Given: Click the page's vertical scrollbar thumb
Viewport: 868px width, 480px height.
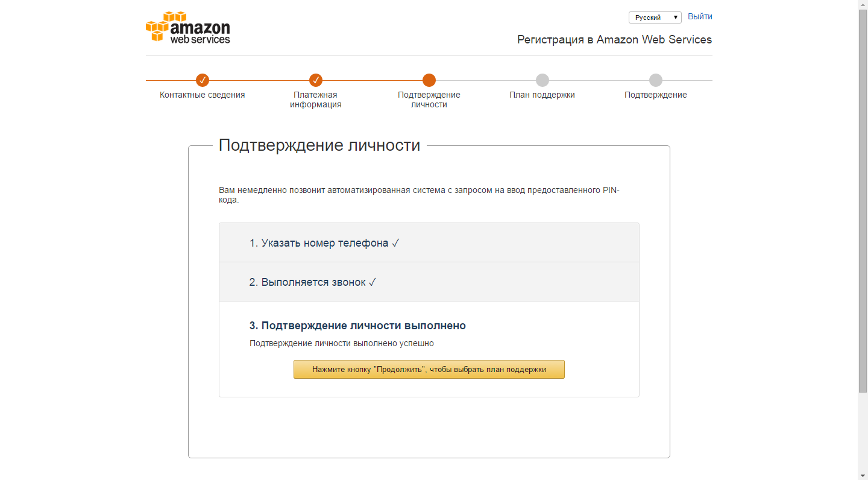Looking at the screenshot, I should pos(863,199).
